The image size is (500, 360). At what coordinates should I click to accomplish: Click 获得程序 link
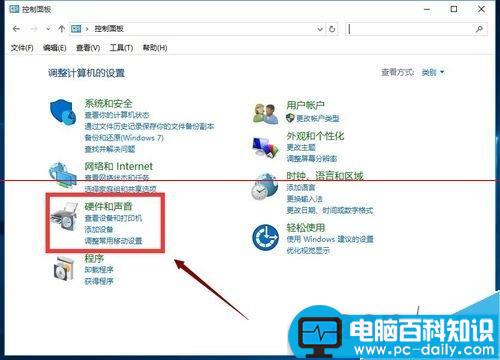point(99,281)
